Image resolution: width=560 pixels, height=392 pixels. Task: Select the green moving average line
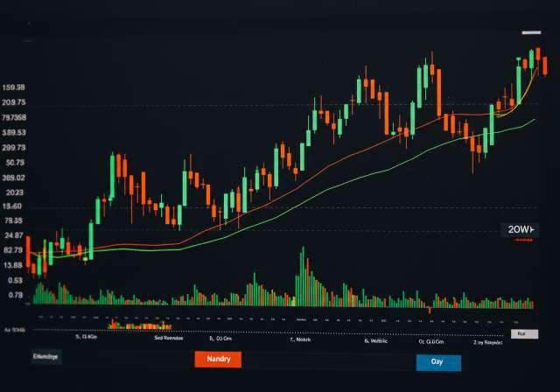[350, 177]
